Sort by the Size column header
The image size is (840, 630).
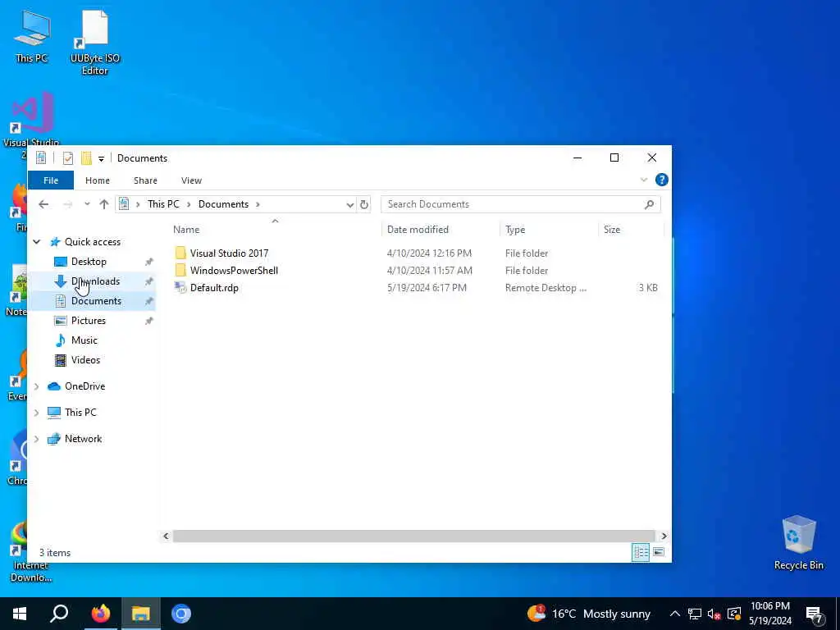coord(612,230)
